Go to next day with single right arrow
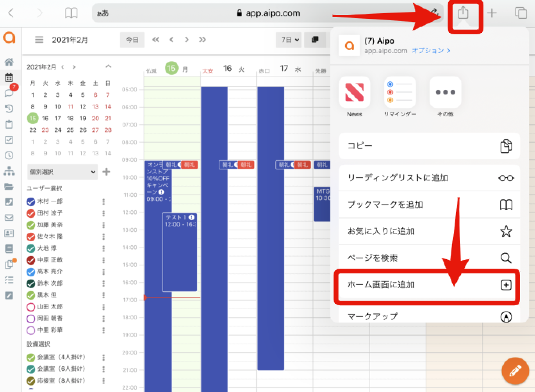Image resolution: width=535 pixels, height=392 pixels. 187,39
